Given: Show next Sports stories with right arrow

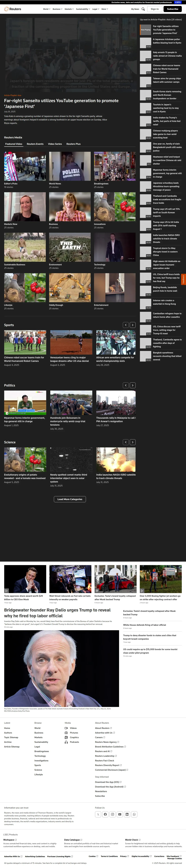Looking at the screenshot, I should [133, 325].
